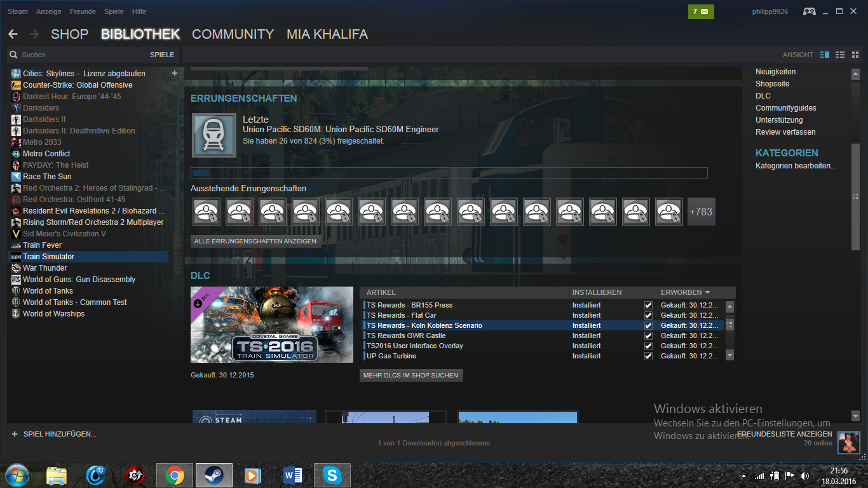Click Kategorien bearbeiten... link
868x488 pixels.
(x=796, y=166)
